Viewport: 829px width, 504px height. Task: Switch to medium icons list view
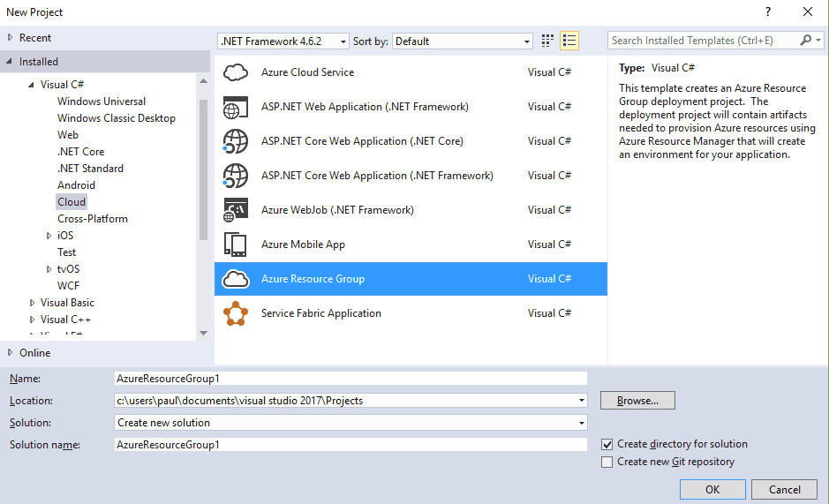(x=569, y=41)
